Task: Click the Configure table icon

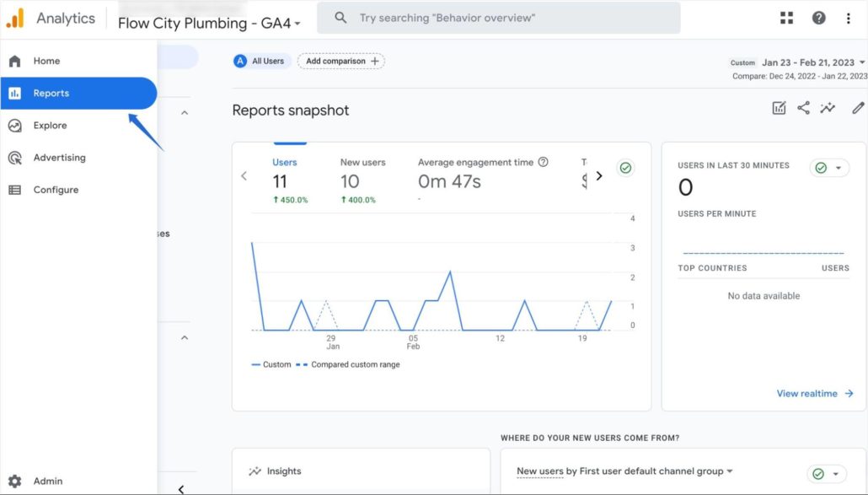Action: tap(15, 190)
